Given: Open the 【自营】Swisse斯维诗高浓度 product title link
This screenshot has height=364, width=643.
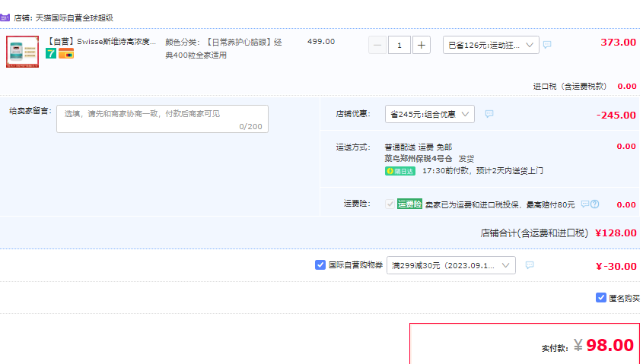Looking at the screenshot, I should pyautogui.click(x=101, y=41).
